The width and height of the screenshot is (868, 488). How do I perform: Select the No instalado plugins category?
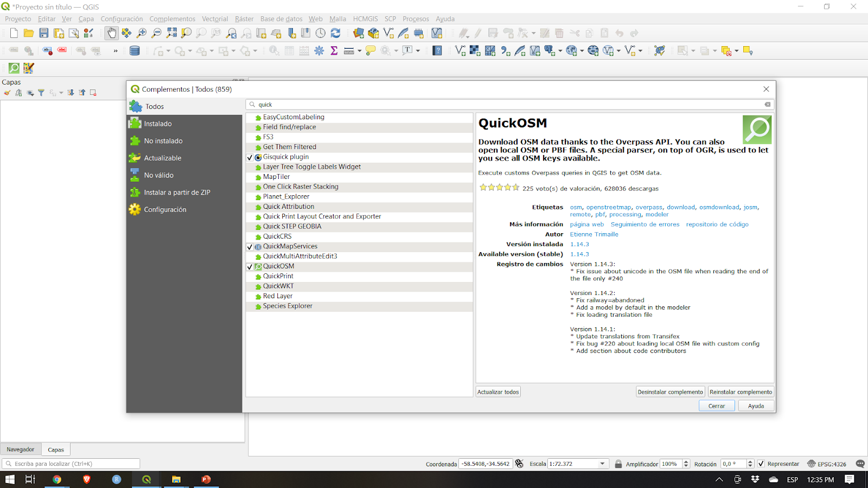coord(184,141)
